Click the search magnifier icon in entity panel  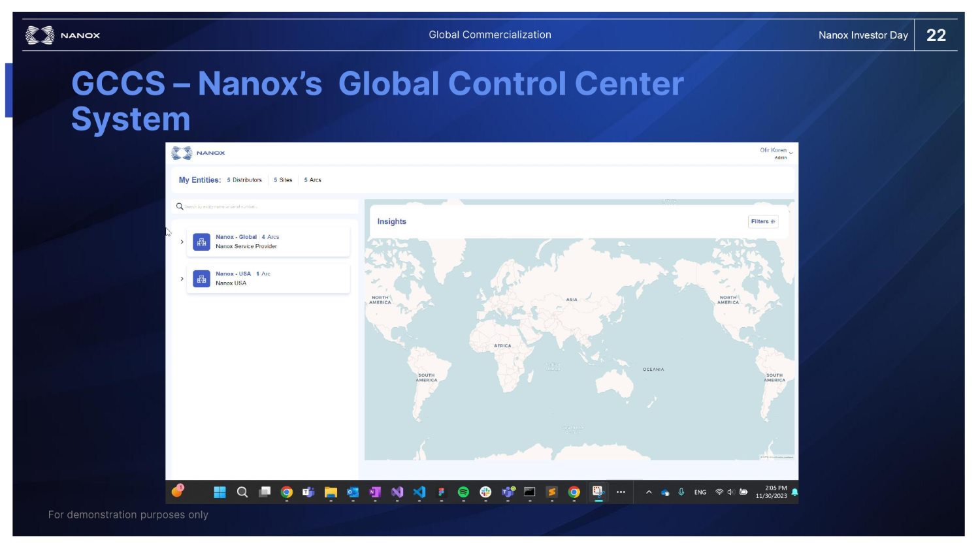tap(180, 207)
